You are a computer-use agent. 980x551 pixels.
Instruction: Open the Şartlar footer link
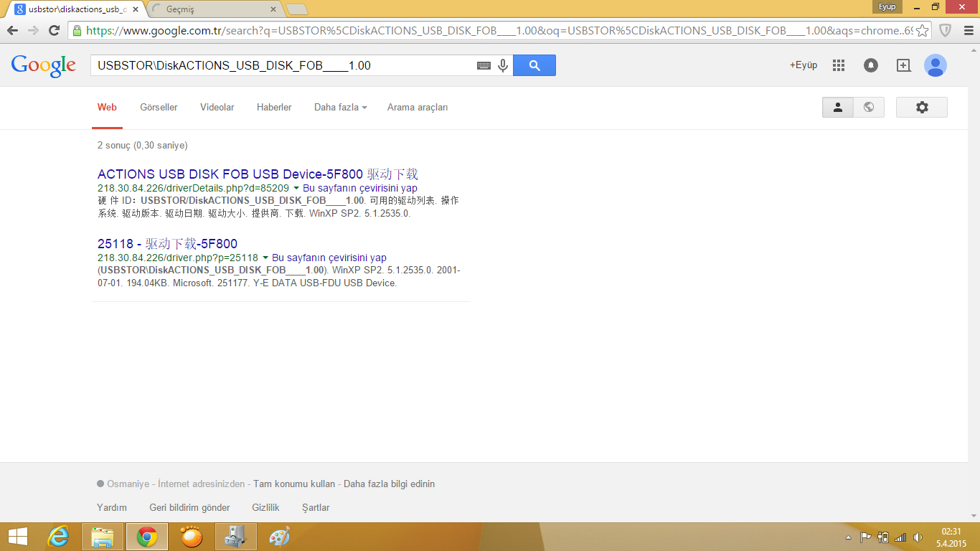click(x=316, y=508)
